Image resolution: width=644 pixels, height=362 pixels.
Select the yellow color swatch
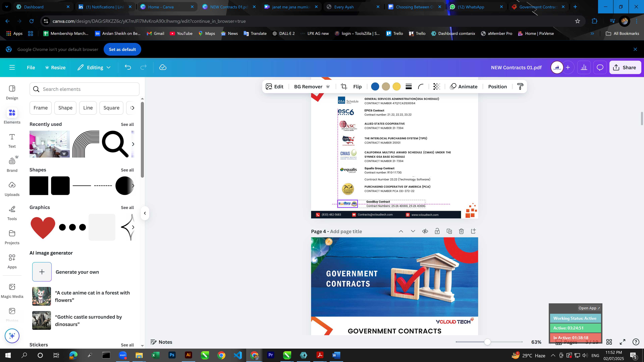[x=396, y=87]
